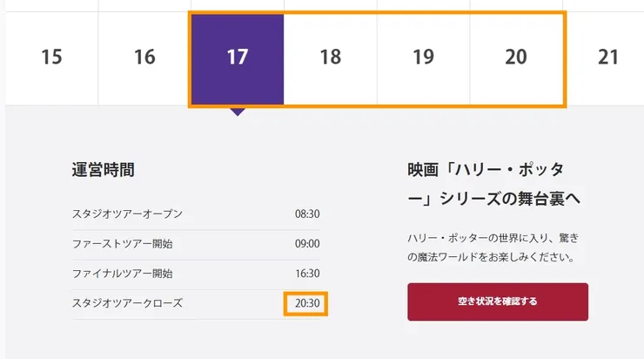Click the 空き状況を確認する button

pyautogui.click(x=498, y=302)
